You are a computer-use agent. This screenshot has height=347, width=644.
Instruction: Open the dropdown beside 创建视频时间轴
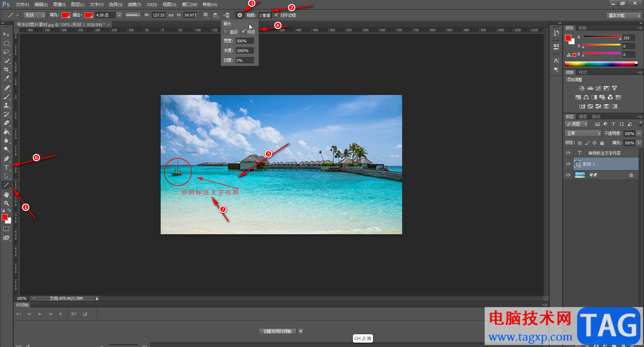click(301, 332)
